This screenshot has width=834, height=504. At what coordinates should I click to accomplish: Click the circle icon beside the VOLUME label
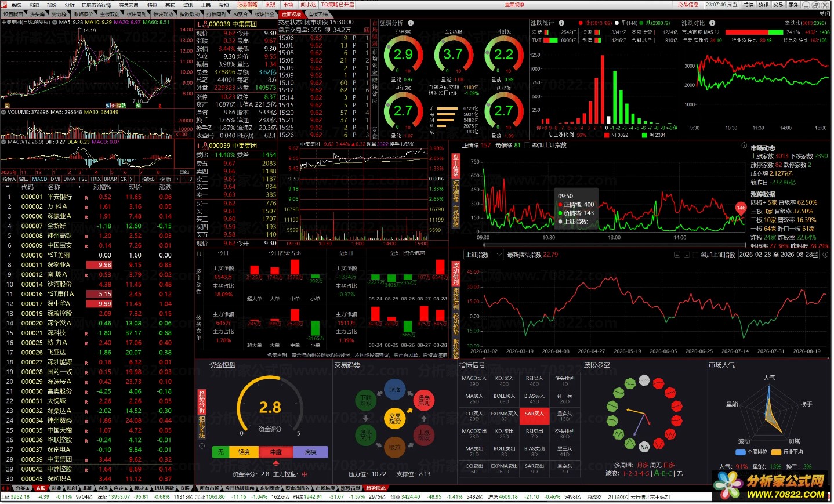[x=4, y=113]
